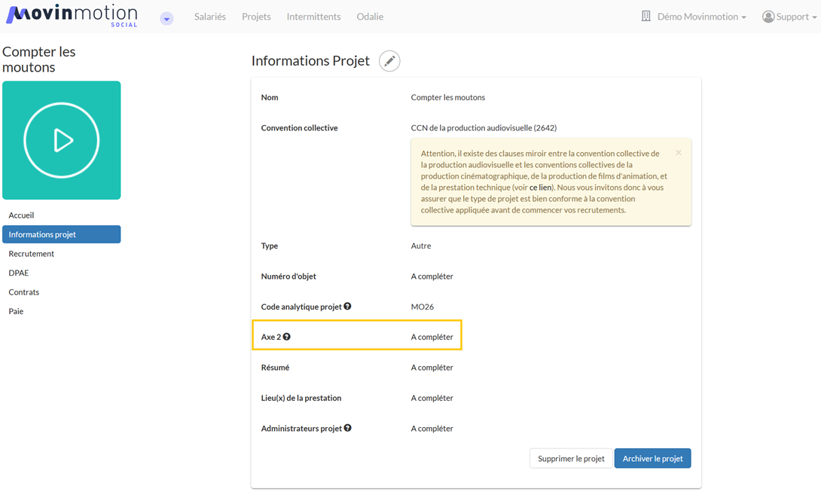Viewport: 821px width, 504px height.
Task: Click the pencil edit icon beside Informations Projet
Action: click(x=389, y=61)
